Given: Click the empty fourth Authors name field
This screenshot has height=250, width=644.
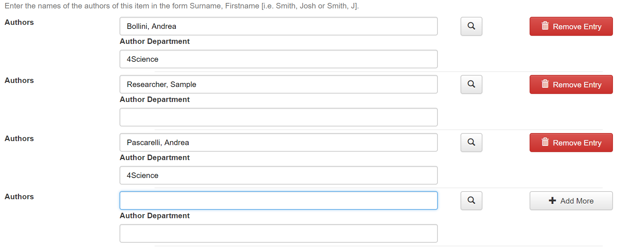Looking at the screenshot, I should (x=279, y=201).
